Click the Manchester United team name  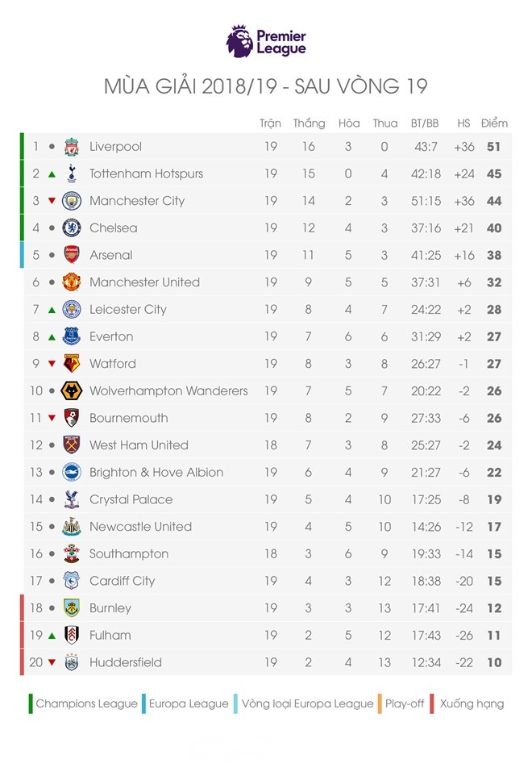coord(144,282)
